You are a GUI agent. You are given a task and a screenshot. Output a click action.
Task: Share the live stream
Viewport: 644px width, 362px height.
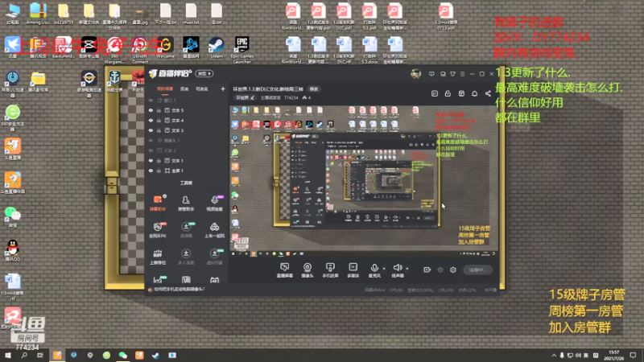click(x=488, y=93)
